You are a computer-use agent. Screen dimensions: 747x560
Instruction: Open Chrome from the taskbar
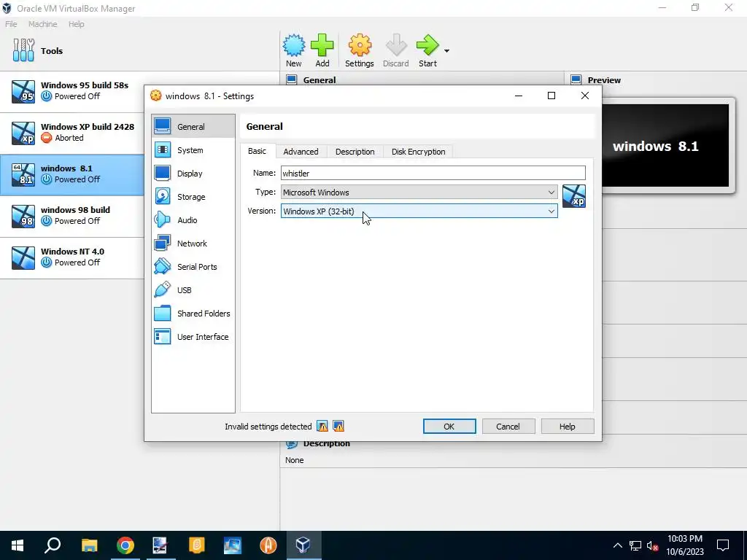point(125,545)
